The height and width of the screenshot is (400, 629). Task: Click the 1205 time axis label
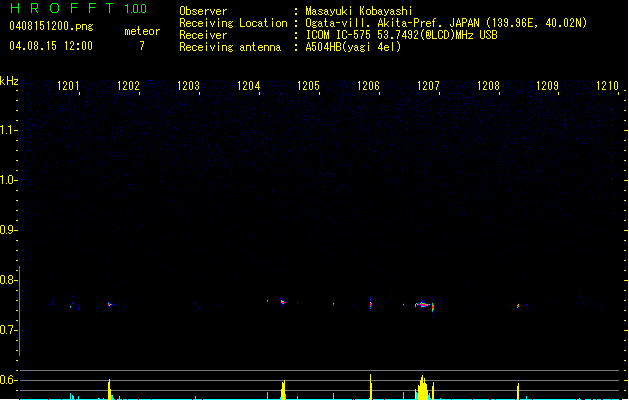[x=308, y=86]
